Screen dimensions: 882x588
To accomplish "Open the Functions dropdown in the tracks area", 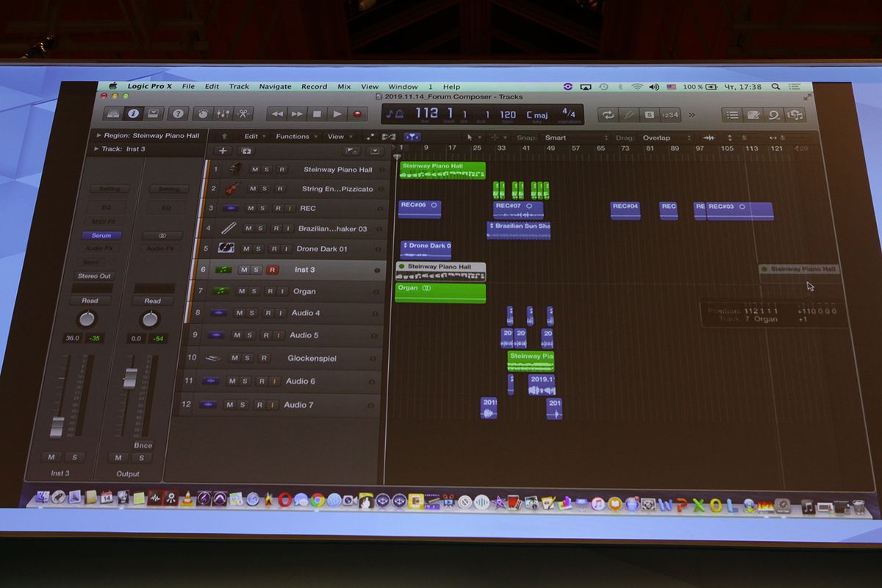I will (x=295, y=137).
